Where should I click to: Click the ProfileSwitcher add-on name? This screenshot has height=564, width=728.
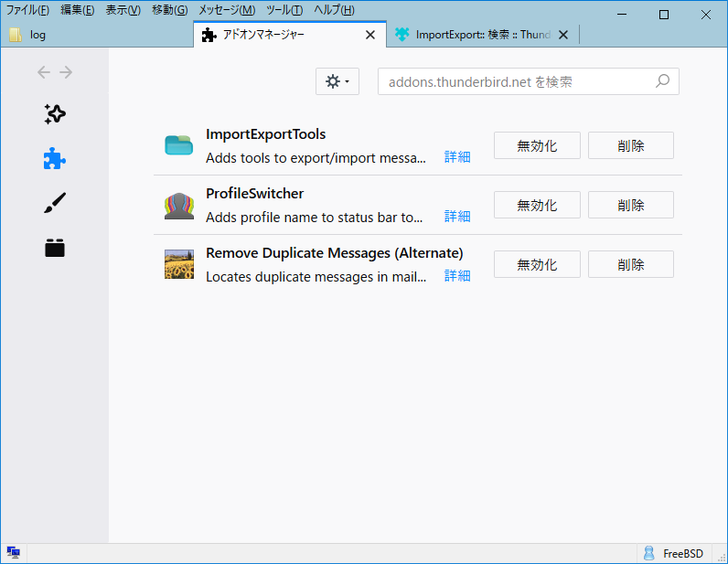tap(254, 194)
